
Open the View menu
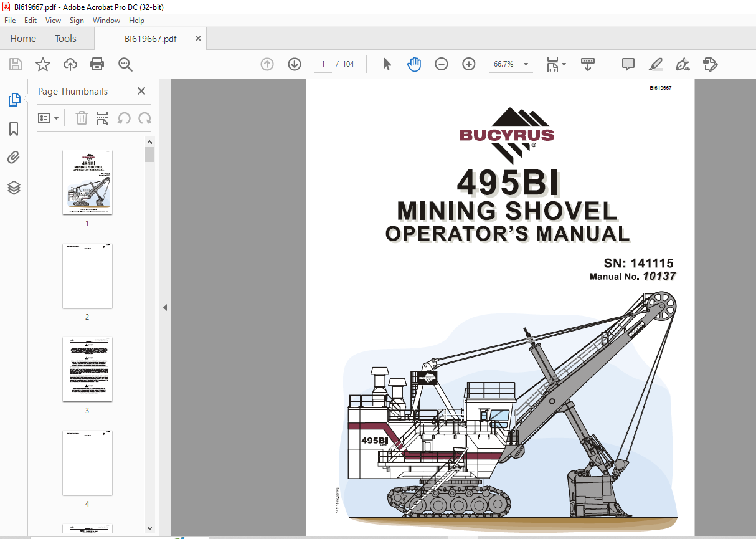pos(54,21)
